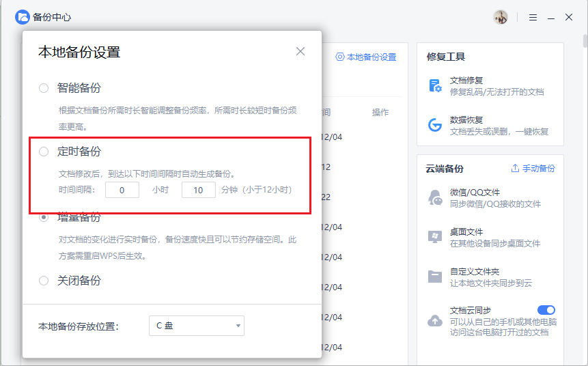
Task: Click the hours input field for interval
Action: [122, 191]
